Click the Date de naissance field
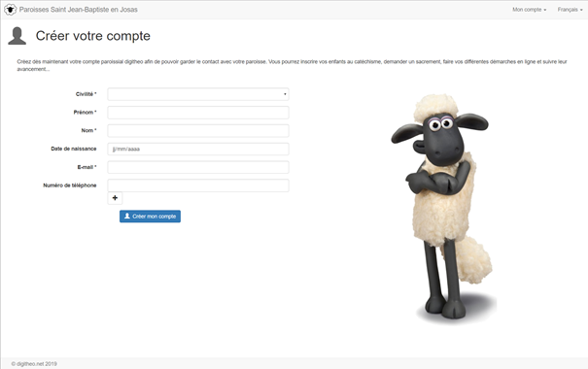 [198, 149]
